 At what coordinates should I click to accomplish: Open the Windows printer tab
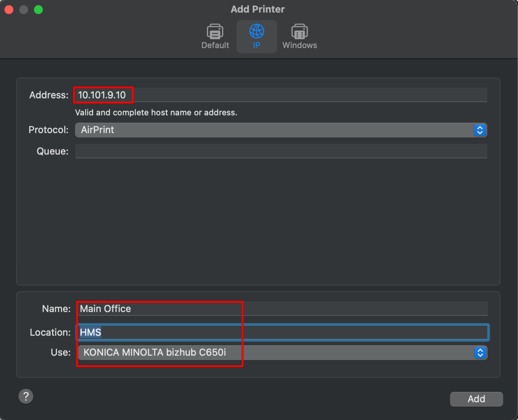coord(299,37)
